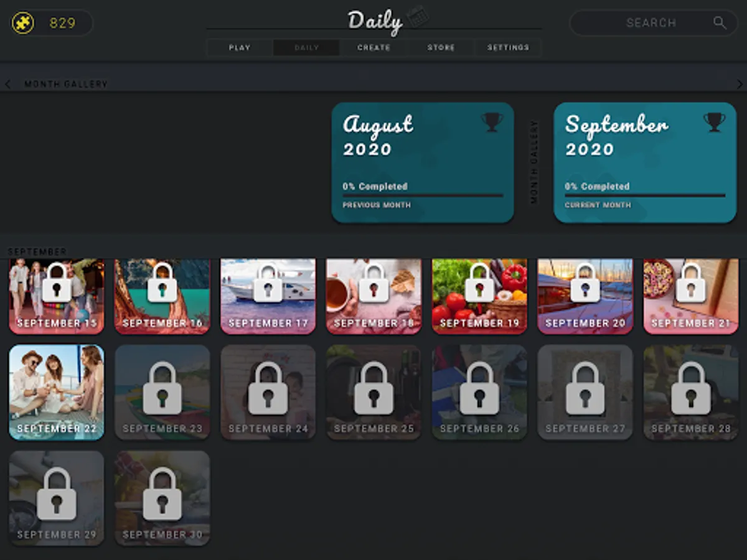Image resolution: width=747 pixels, height=560 pixels.
Task: Click the lock on September 30
Action: [x=162, y=494]
